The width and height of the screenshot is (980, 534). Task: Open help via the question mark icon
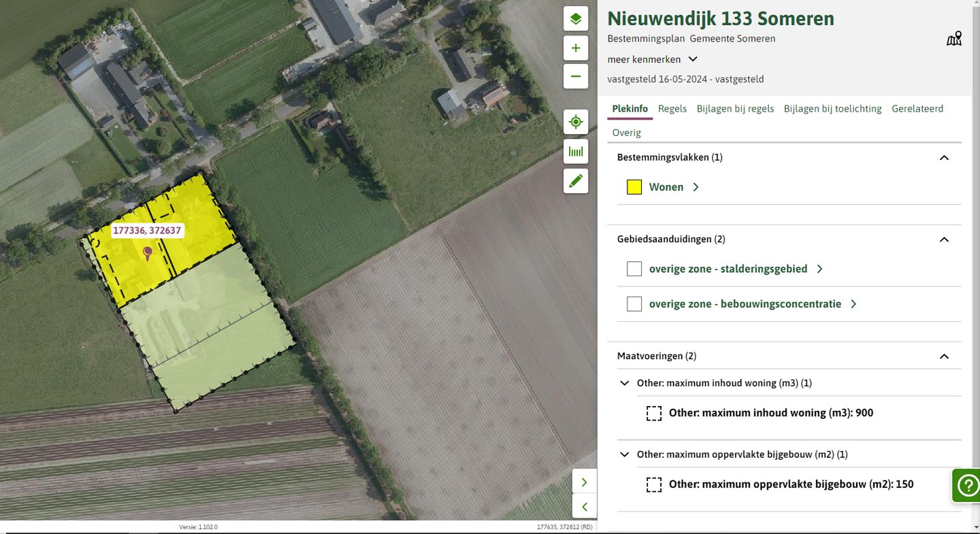pyautogui.click(x=967, y=485)
